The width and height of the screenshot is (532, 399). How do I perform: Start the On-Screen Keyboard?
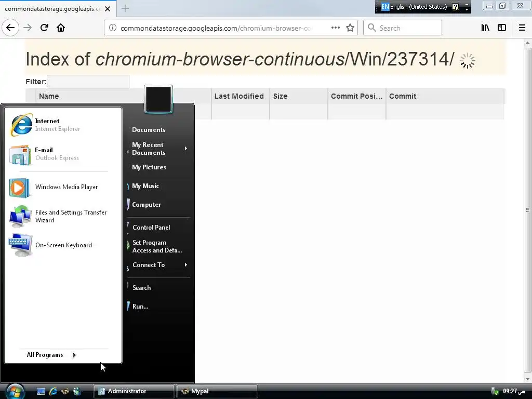63,245
